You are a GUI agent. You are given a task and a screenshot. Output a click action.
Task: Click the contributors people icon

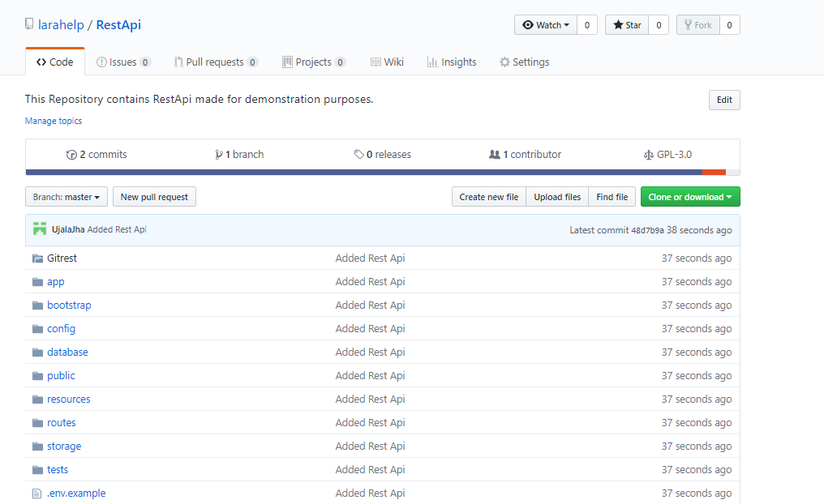tap(495, 155)
